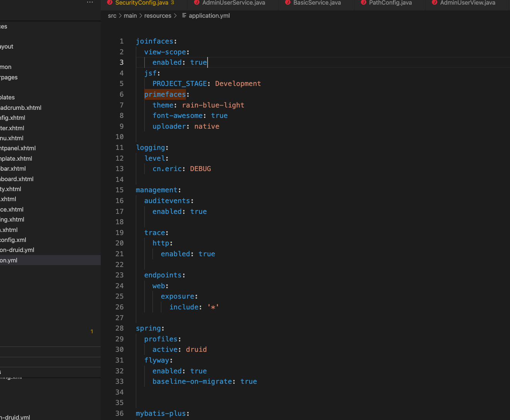Open the sidebar more actions ellipsis menu

click(90, 2)
